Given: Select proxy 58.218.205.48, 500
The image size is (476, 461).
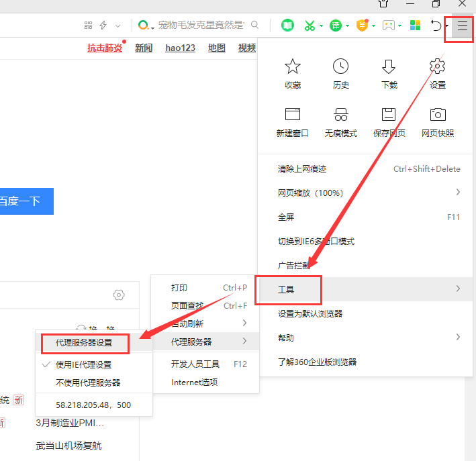Looking at the screenshot, I should tap(94, 405).
